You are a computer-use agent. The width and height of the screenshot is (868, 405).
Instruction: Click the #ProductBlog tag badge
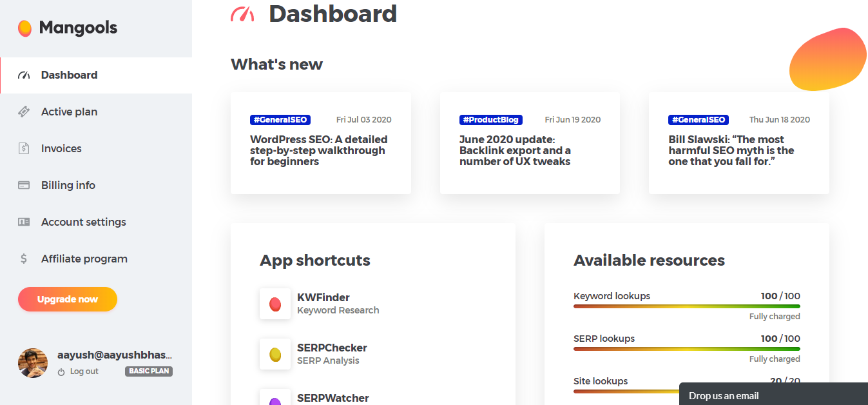491,120
